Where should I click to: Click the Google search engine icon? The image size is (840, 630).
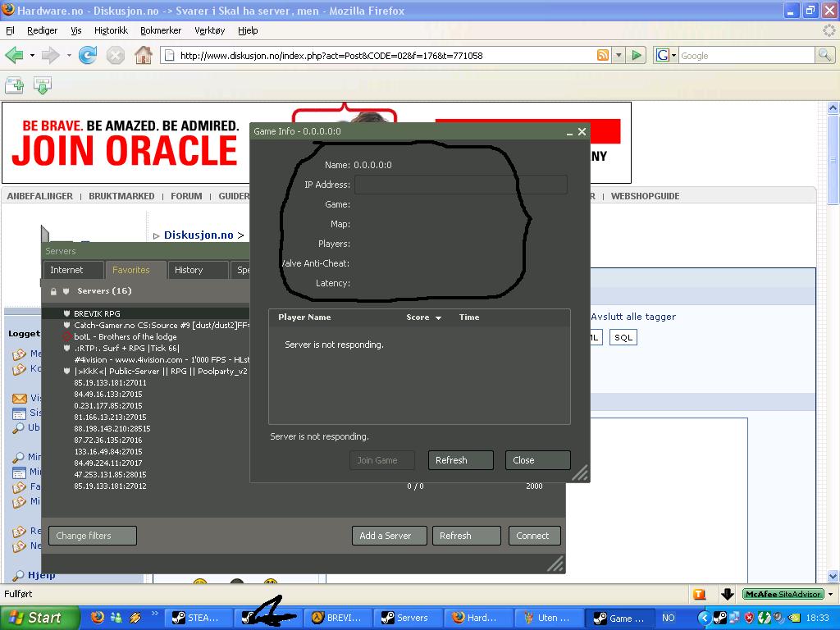coord(663,55)
